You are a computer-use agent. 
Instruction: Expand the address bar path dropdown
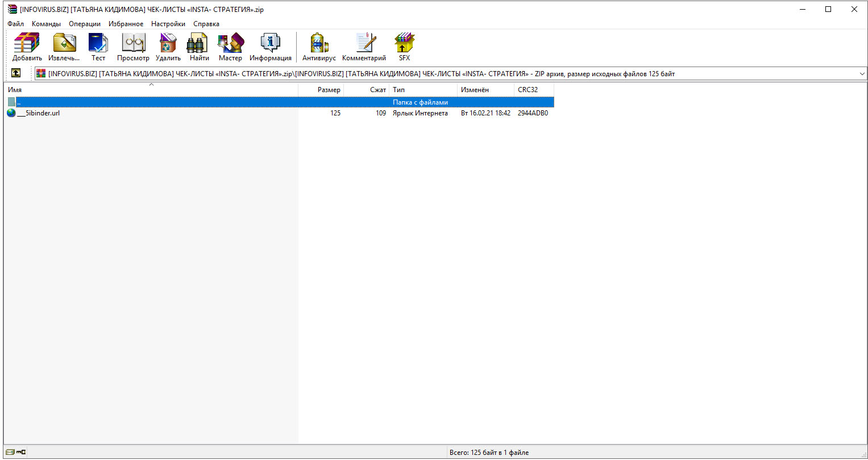click(862, 74)
